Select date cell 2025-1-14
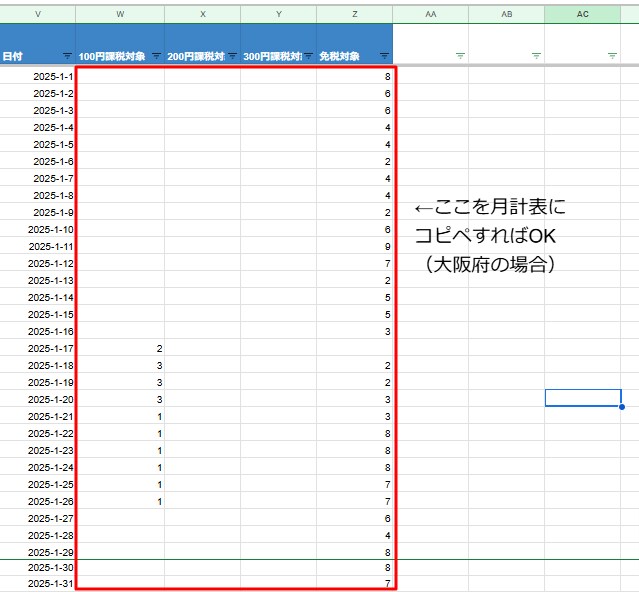Viewport: 639px width, 592px height. click(37, 298)
